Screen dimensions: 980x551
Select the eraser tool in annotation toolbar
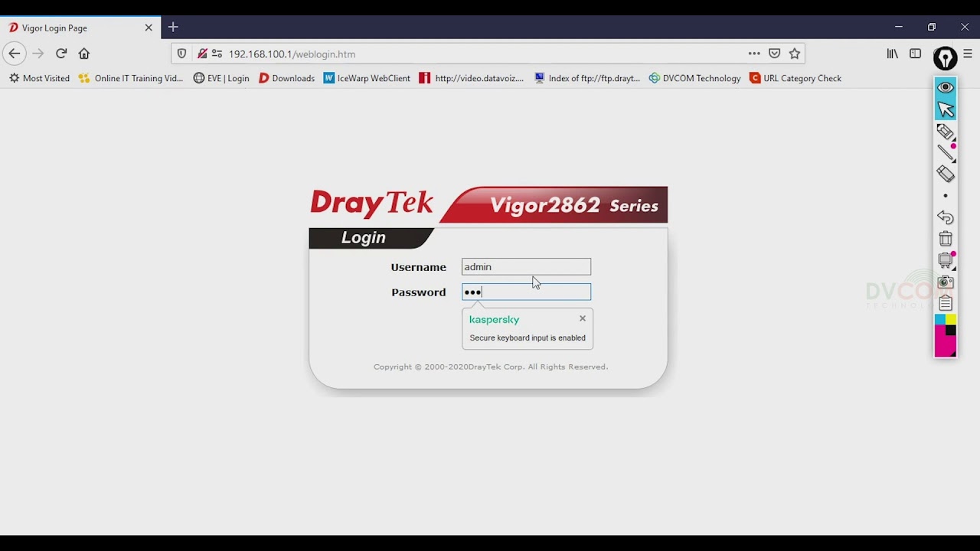pos(946,174)
